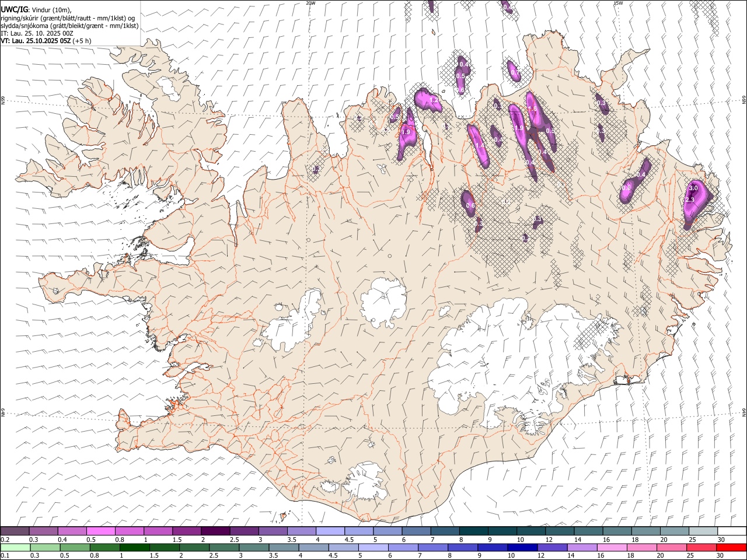Click the 'IT: Lau. 25. 10. 2025 00Z' line
747x560 pixels.
[x=37, y=33]
